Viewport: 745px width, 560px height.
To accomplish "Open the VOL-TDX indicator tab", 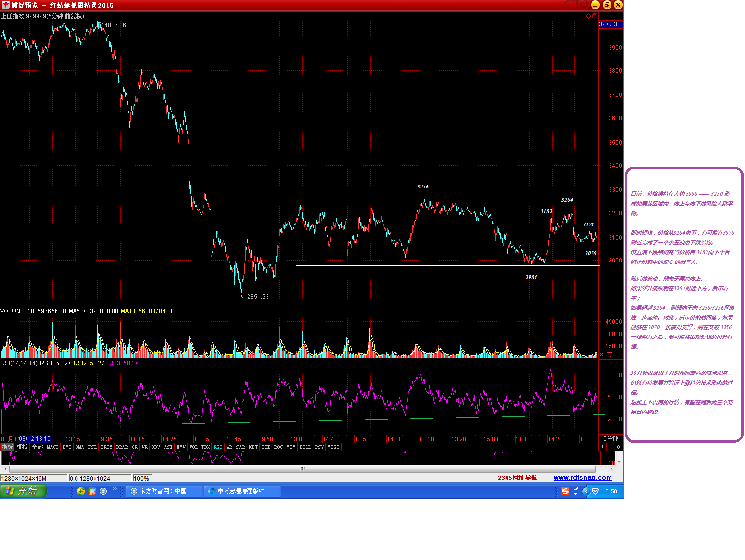I will click(199, 447).
